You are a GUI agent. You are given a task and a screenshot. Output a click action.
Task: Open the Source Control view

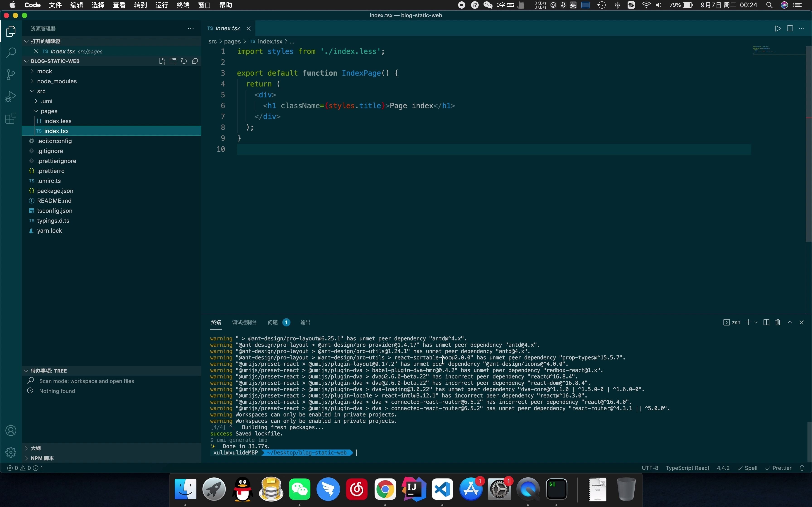click(x=11, y=74)
